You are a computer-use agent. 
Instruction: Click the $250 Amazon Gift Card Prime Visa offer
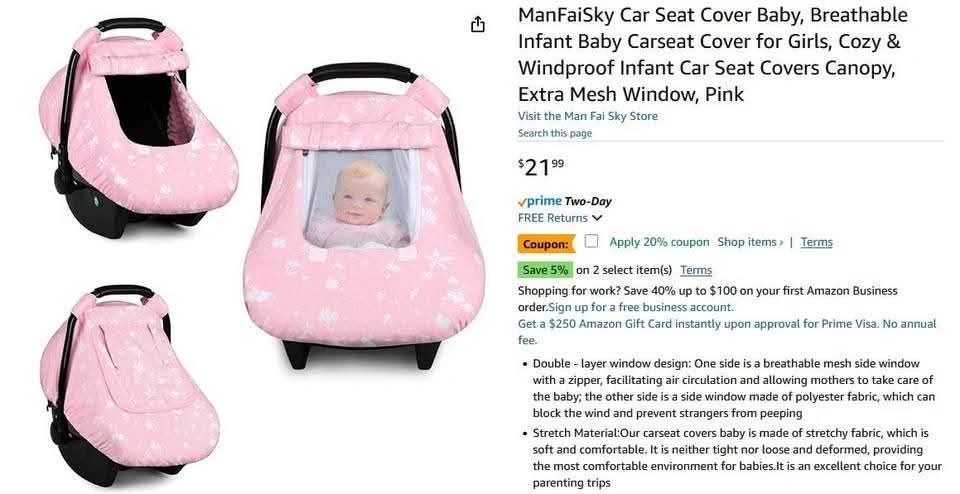(x=727, y=332)
